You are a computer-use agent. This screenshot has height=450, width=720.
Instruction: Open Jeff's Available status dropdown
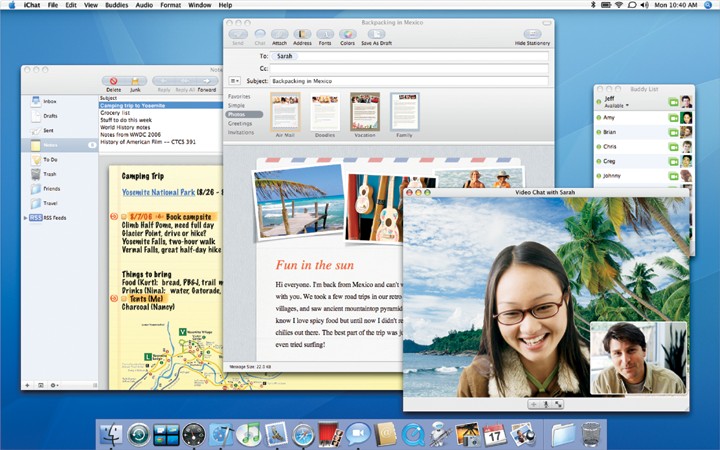click(x=616, y=106)
